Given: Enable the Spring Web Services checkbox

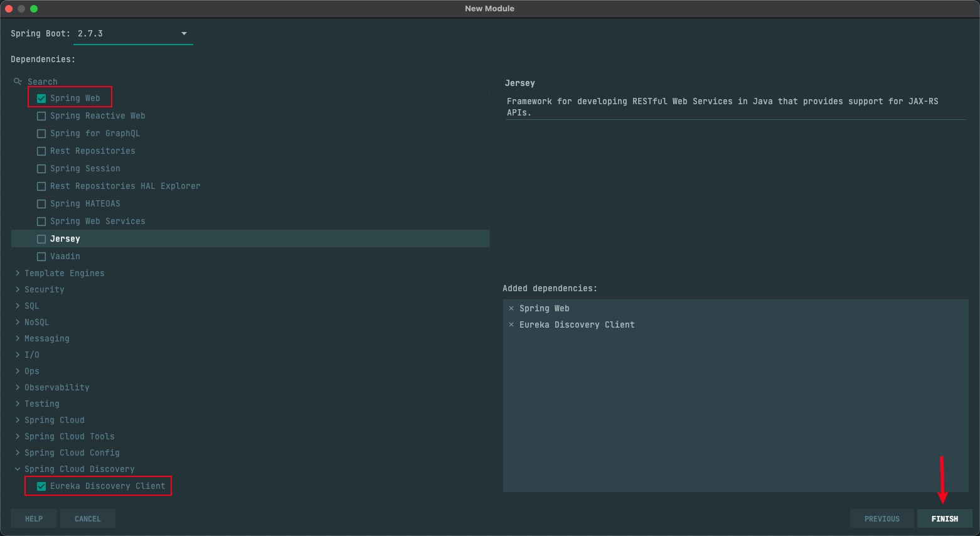Looking at the screenshot, I should point(41,222).
